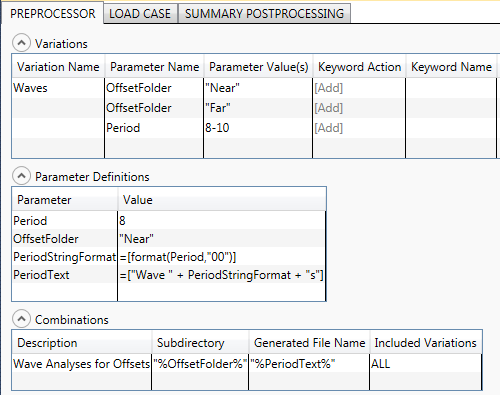Click the Keyword Action column header
Screen dimensions: 500x395
tap(359, 67)
